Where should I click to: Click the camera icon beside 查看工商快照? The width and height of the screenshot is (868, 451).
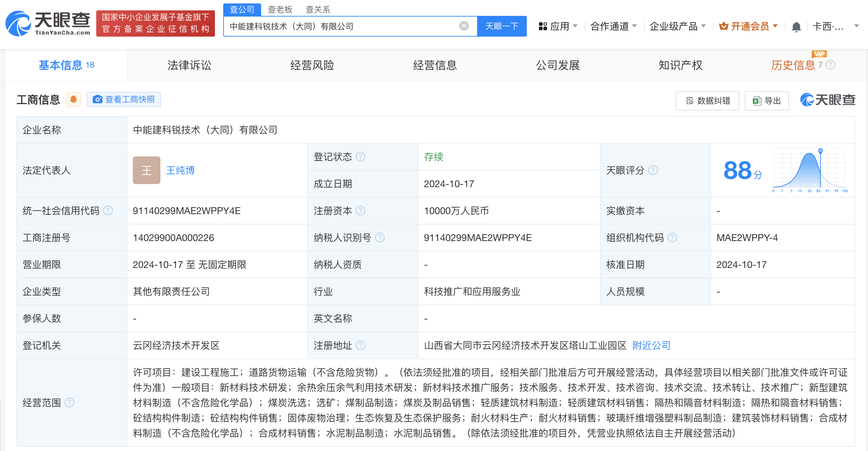click(98, 99)
